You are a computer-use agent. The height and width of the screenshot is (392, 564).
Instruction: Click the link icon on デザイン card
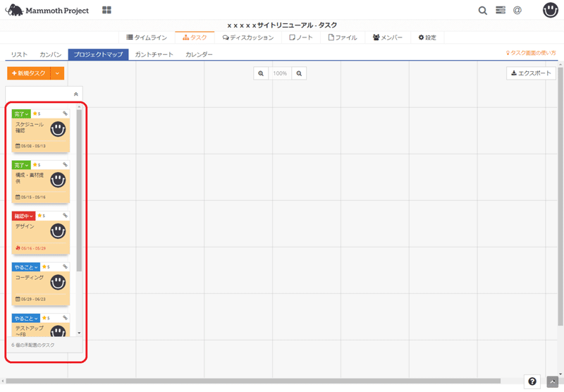click(x=65, y=216)
